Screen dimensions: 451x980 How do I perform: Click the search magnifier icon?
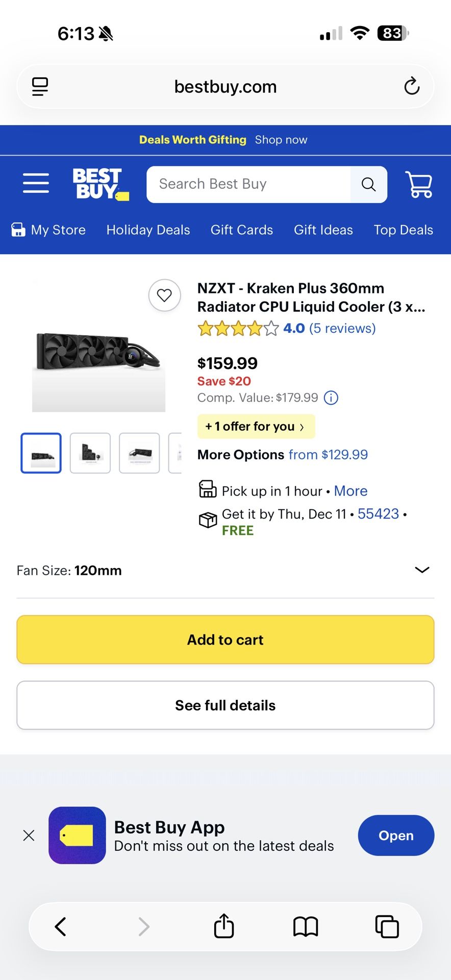coord(368,184)
